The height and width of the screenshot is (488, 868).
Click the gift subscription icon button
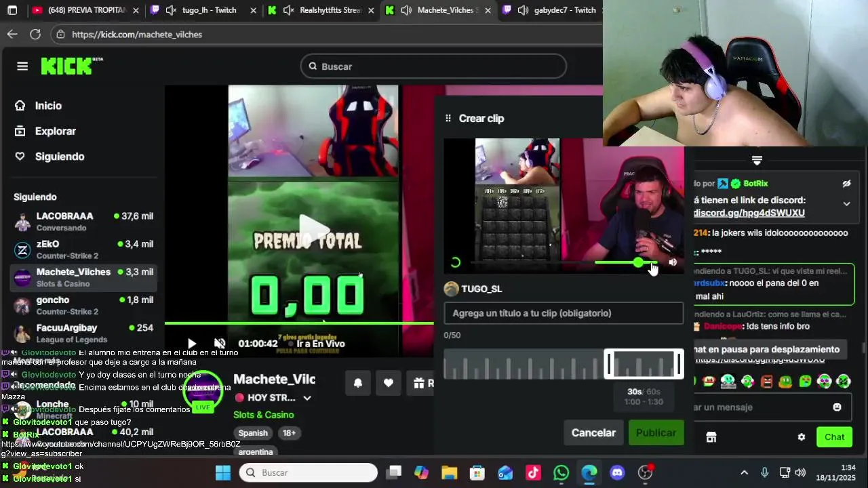[x=420, y=383]
